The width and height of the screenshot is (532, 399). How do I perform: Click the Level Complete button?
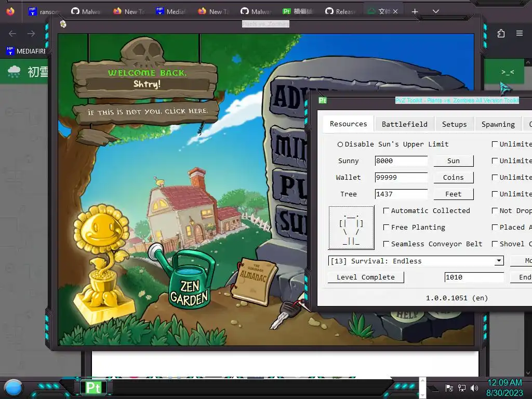click(x=366, y=277)
